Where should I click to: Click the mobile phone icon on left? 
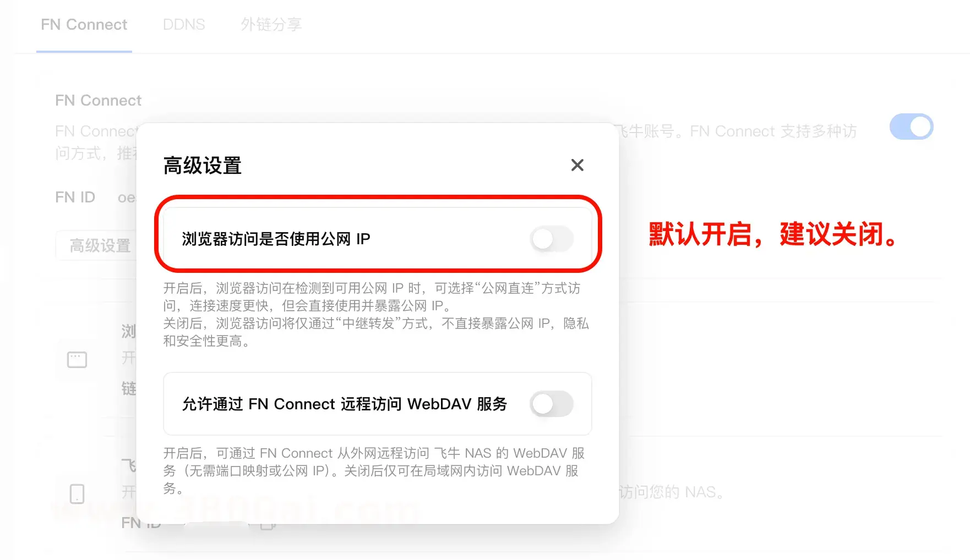pyautogui.click(x=77, y=493)
